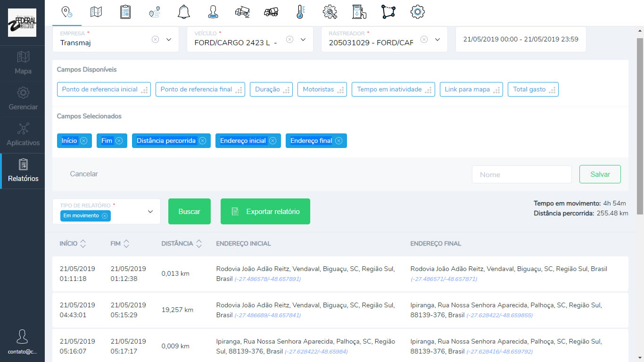Remove the Distância percorrida selected field
Image resolution: width=644 pixels, height=362 pixels.
coord(202,140)
